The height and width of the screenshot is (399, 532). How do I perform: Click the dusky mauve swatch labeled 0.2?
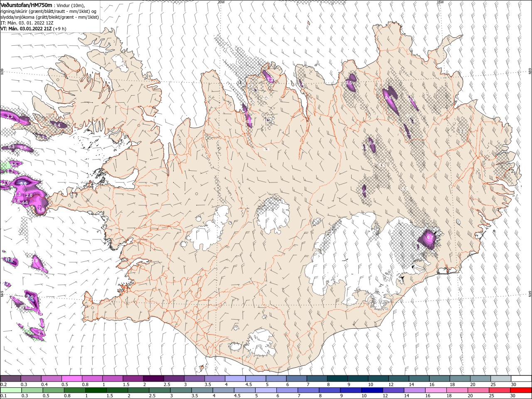(x=10, y=379)
